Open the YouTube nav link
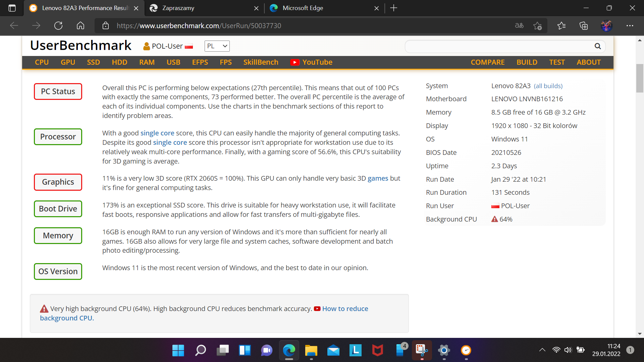 [312, 62]
